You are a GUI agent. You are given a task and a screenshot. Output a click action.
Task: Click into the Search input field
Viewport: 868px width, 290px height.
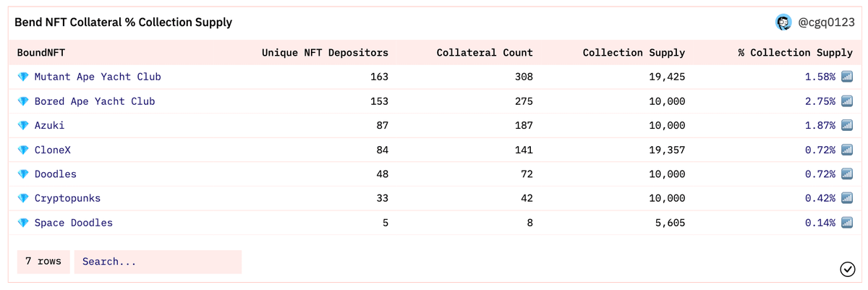point(158,262)
